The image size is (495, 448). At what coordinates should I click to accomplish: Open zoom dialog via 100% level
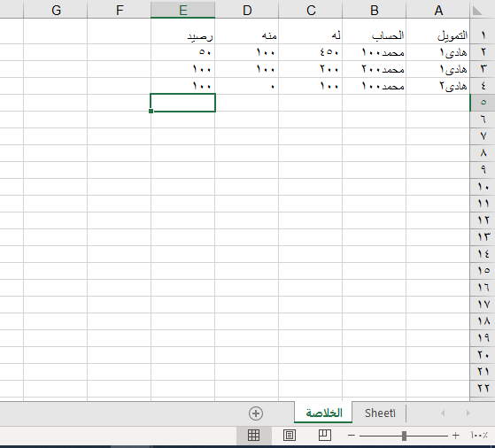pos(479,436)
